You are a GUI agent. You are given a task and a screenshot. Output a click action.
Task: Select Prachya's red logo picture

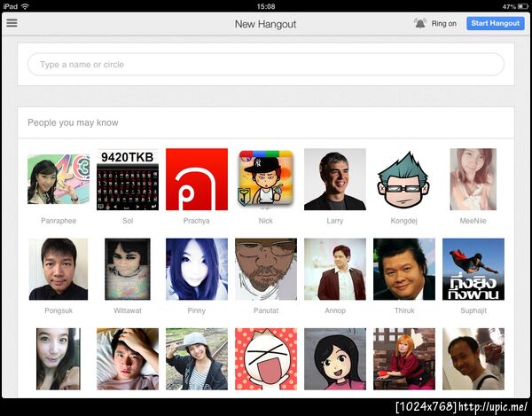tap(197, 179)
